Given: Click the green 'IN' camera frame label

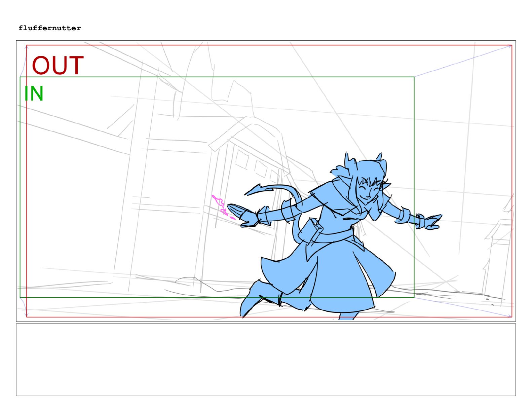Looking at the screenshot, I should pyautogui.click(x=34, y=93).
